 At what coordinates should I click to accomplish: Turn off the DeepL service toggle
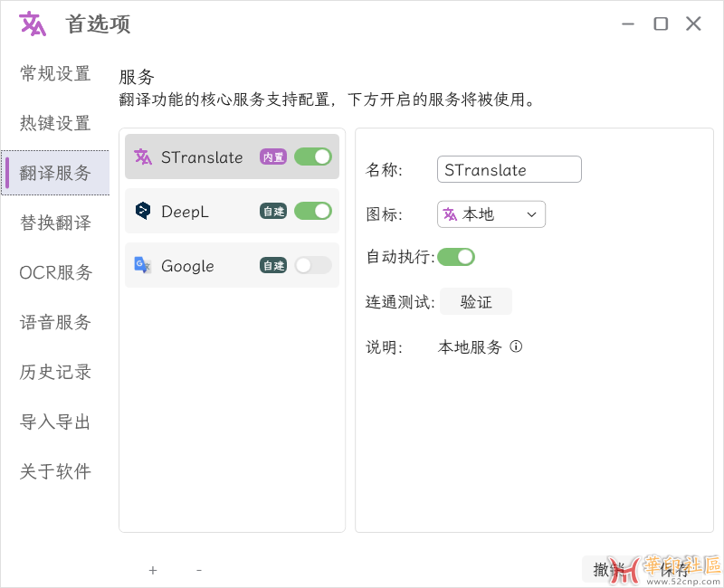(313, 211)
